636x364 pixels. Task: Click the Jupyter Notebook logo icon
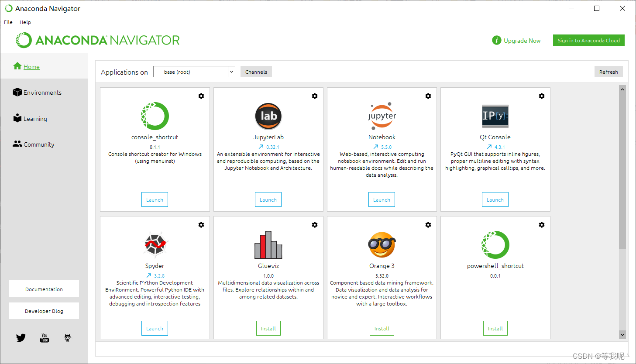[382, 116]
